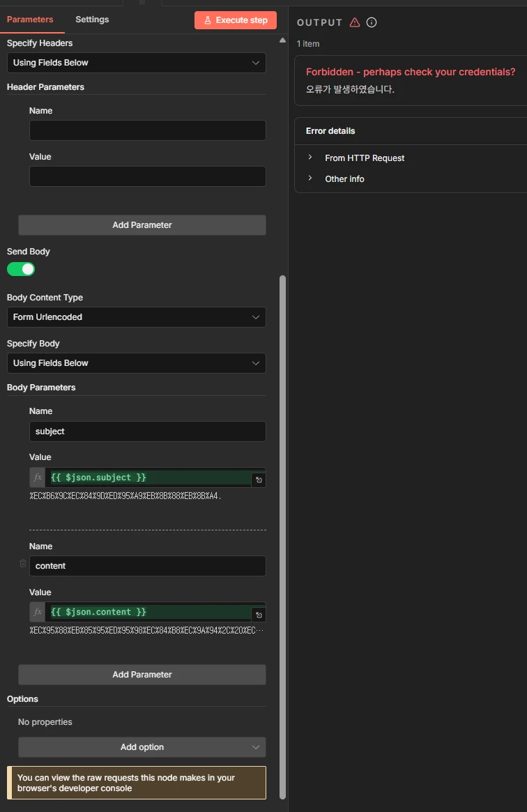Click the Header Parameters Name input field
Image resolution: width=527 pixels, height=812 pixels.
coord(147,130)
